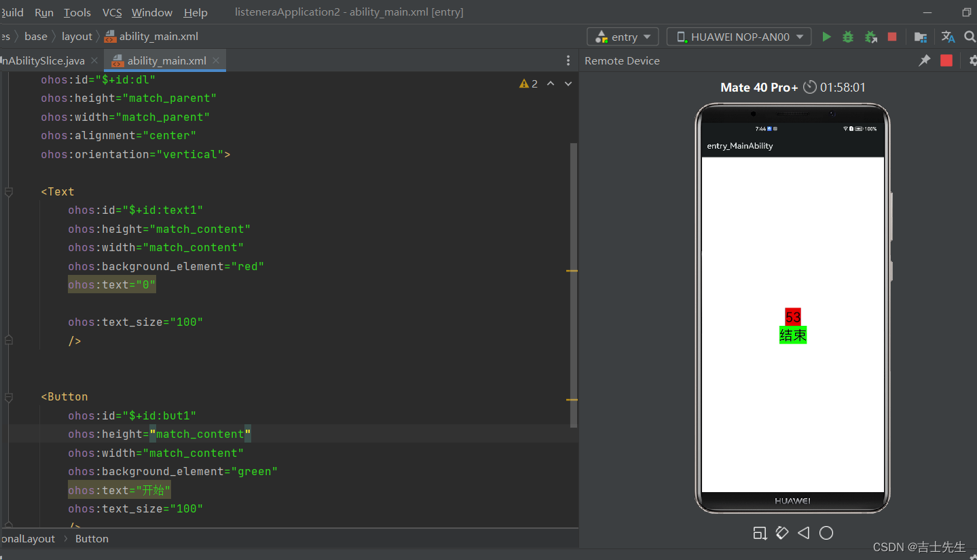Viewport: 977px width, 560px height.
Task: Click ability_main.xml breadcrumb in navigation bar
Action: click(x=151, y=37)
